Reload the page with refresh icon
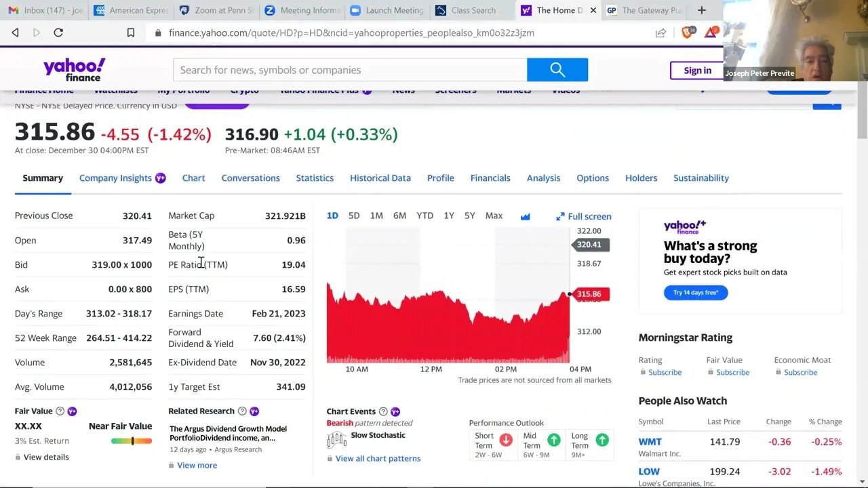 click(x=58, y=33)
